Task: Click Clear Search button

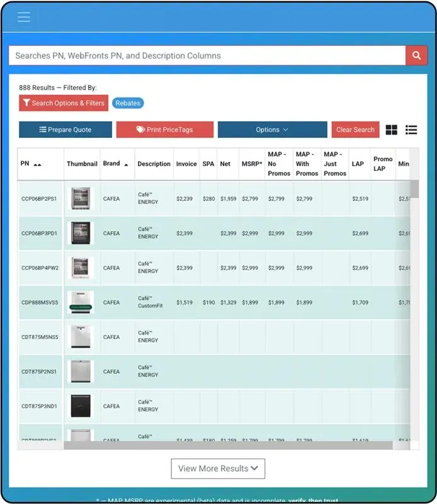Action: coord(355,130)
